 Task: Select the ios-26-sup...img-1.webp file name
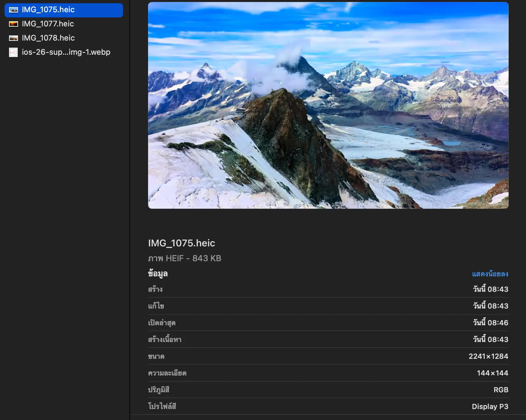[66, 52]
